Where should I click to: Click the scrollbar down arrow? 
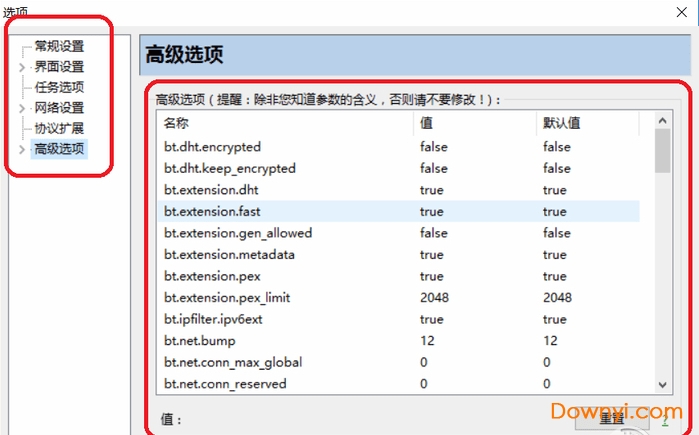[x=662, y=385]
